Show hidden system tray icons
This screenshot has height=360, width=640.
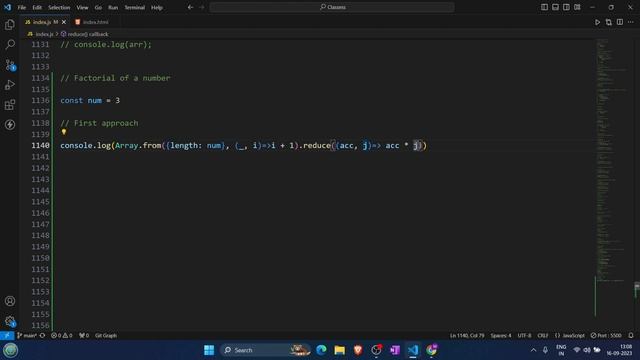point(533,350)
